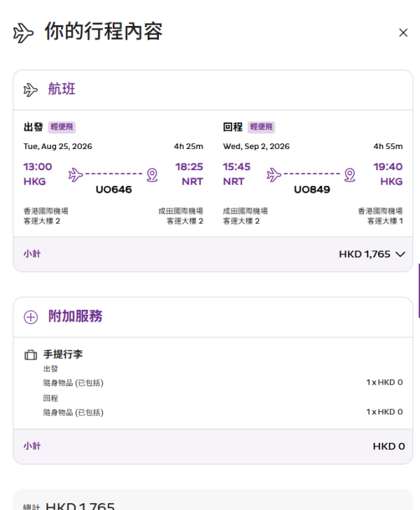Click the briefcase icon beside 手提行李

tap(31, 355)
